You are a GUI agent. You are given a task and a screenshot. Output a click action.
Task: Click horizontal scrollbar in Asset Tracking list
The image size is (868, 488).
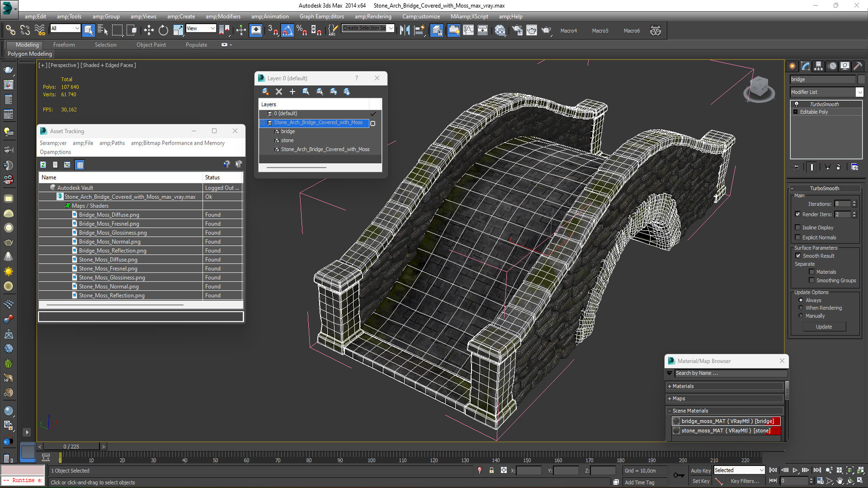115,305
